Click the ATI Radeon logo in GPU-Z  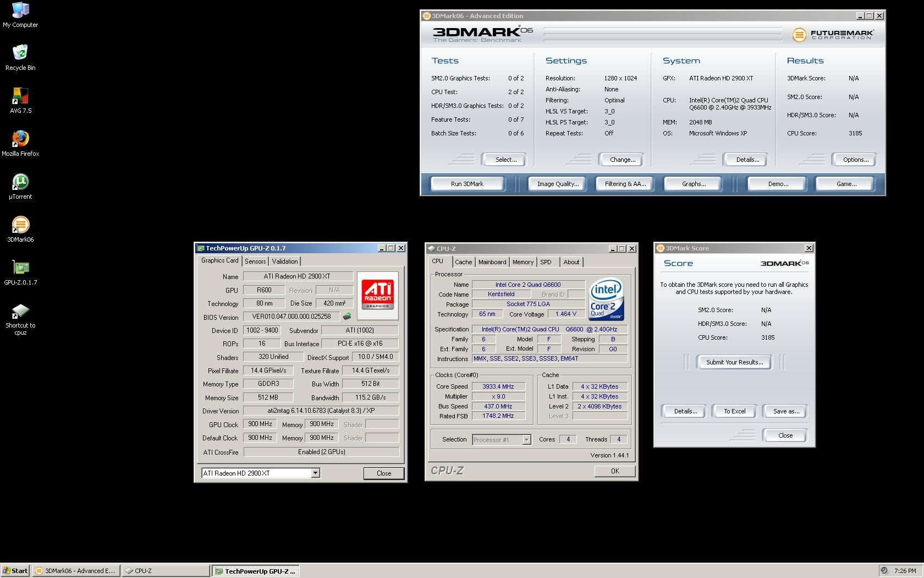click(x=378, y=296)
